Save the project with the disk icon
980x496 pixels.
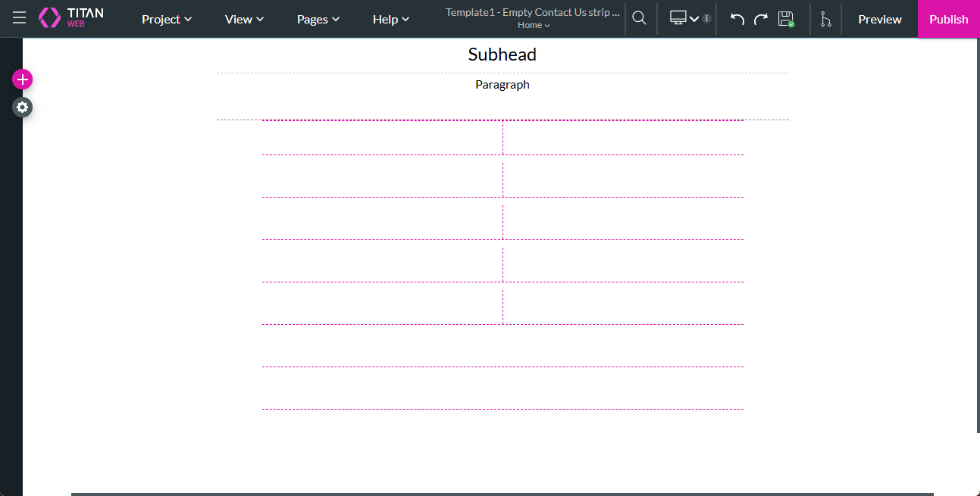786,19
